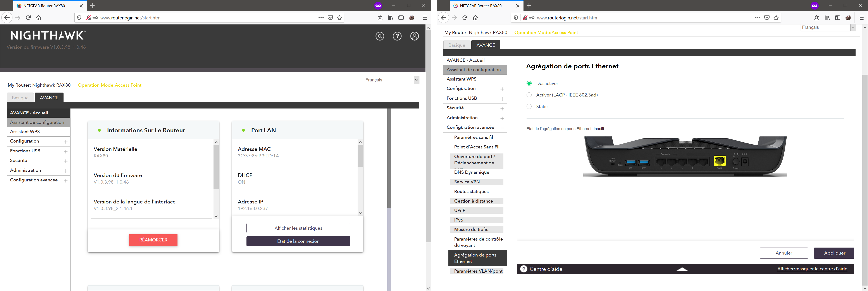Open the help question mark icon in Nighthawk header

pos(397,36)
